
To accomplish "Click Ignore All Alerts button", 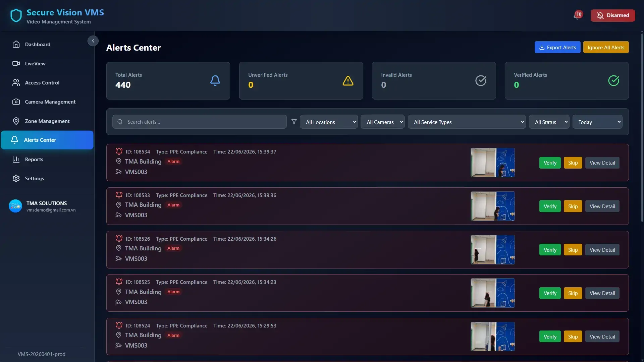I will point(606,47).
